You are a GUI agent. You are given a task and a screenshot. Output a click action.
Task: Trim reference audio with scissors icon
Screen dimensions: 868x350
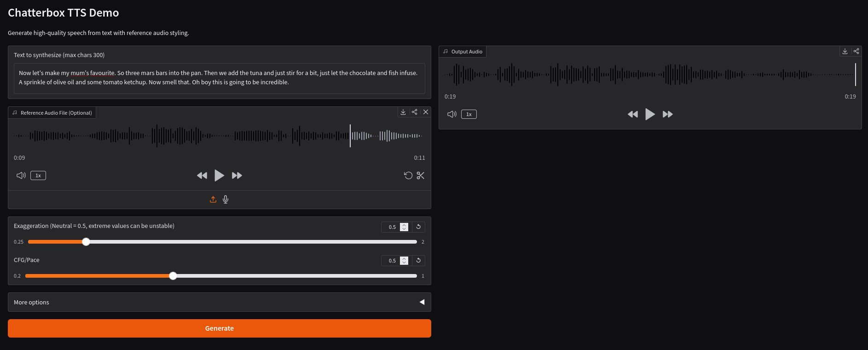421,175
